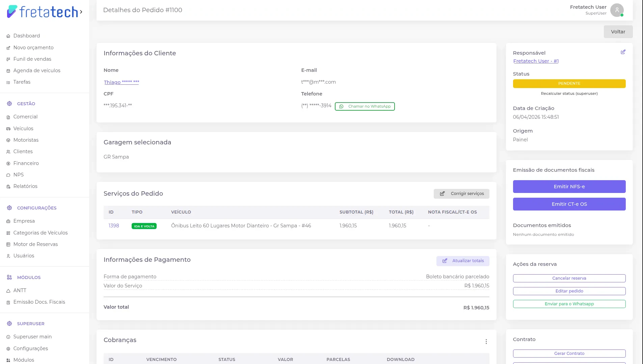Click the 'GR Sampa' garage text

tap(116, 157)
